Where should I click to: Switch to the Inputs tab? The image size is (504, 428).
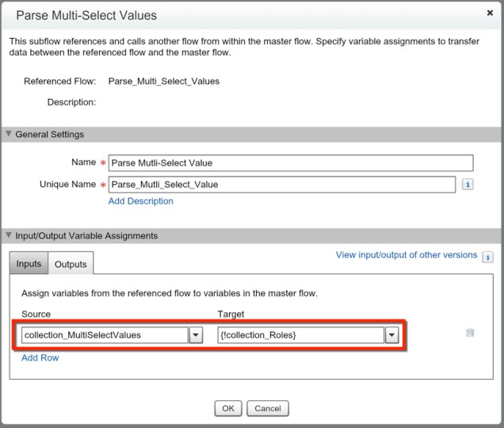click(x=29, y=264)
